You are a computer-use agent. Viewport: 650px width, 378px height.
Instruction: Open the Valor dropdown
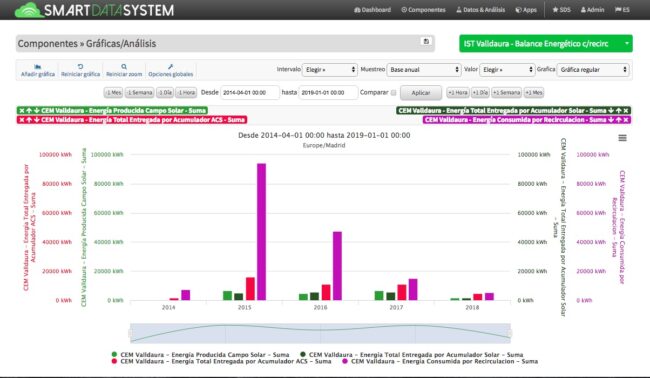[507, 70]
